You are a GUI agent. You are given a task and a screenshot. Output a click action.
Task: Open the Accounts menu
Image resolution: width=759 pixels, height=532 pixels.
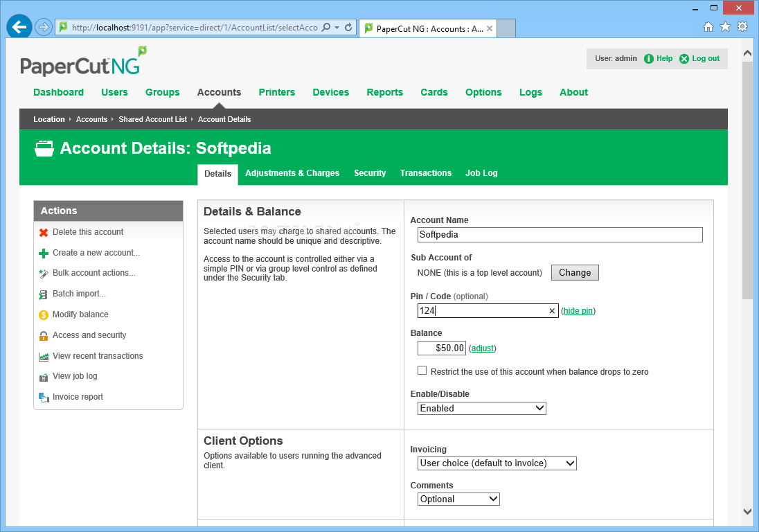click(219, 92)
